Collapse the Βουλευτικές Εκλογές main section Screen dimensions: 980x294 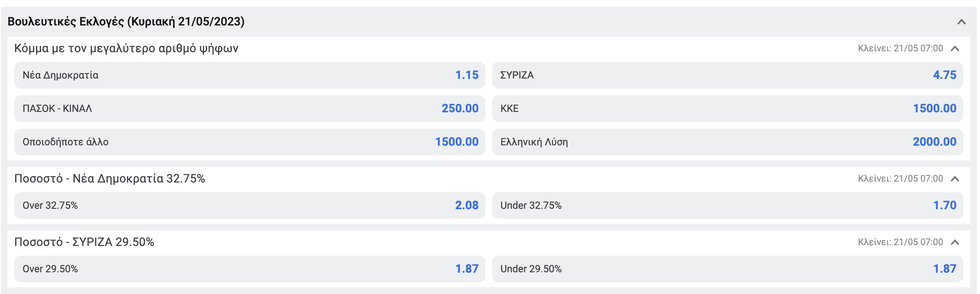(x=961, y=22)
